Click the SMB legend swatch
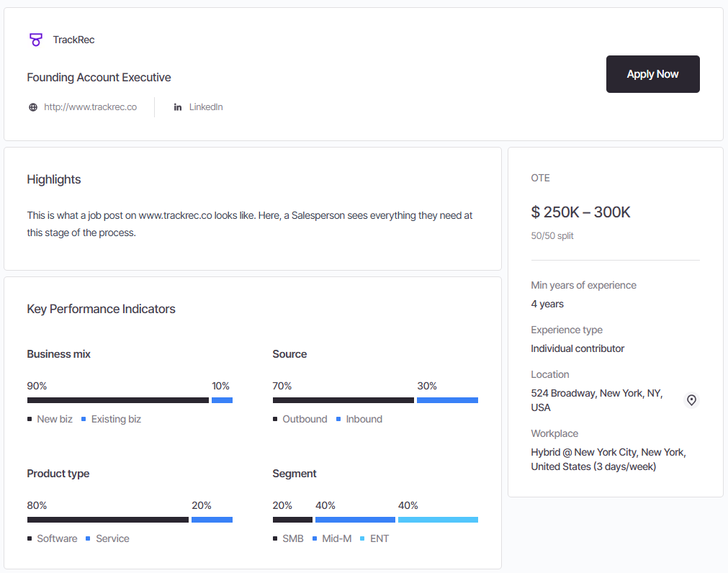 275,538
